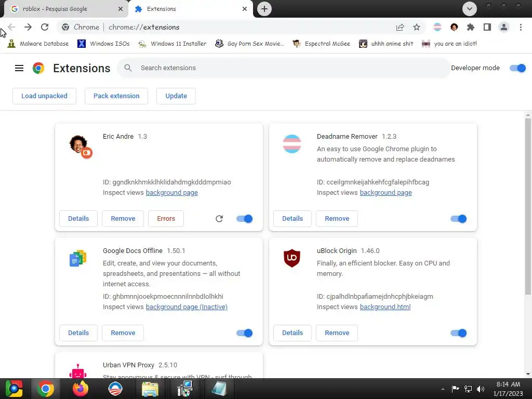Disable the uBlock Origin extension
This screenshot has width=532, height=399.
(459, 333)
